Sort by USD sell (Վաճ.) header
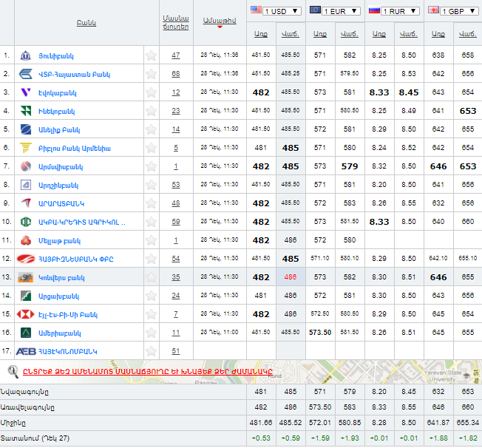 click(291, 34)
